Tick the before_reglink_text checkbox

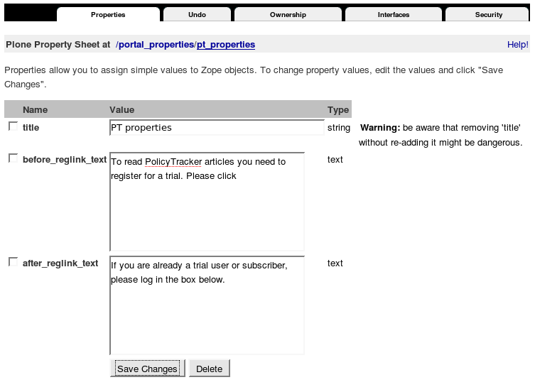tap(13, 158)
